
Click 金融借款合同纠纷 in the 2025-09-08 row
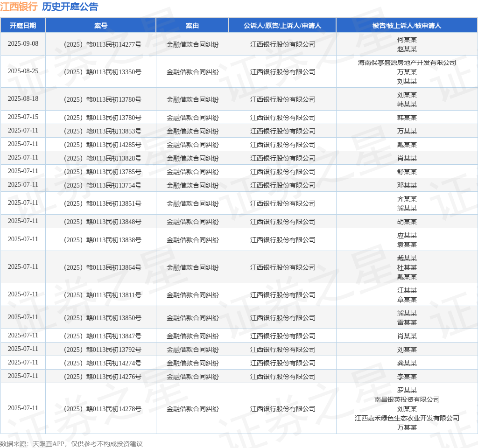(x=192, y=44)
